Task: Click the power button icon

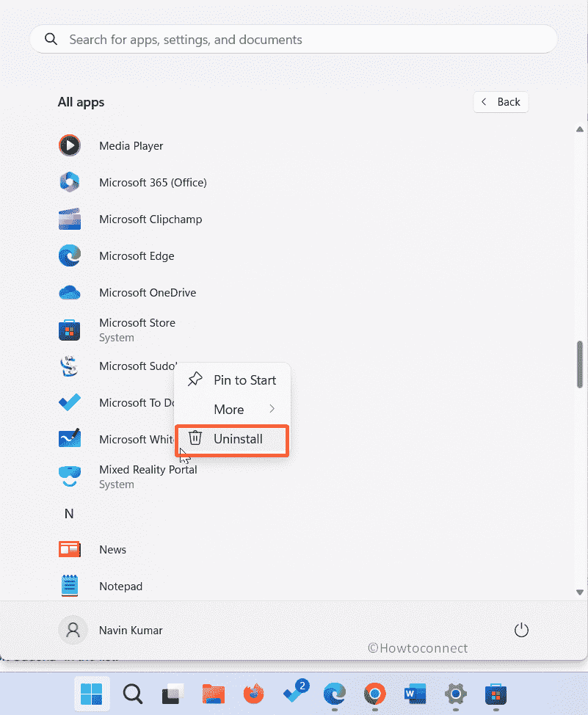Action: [x=521, y=630]
